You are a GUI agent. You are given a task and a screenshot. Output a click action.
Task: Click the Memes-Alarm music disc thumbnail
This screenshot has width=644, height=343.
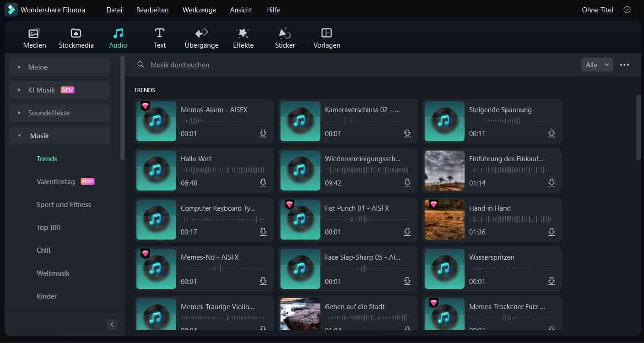[x=156, y=121]
